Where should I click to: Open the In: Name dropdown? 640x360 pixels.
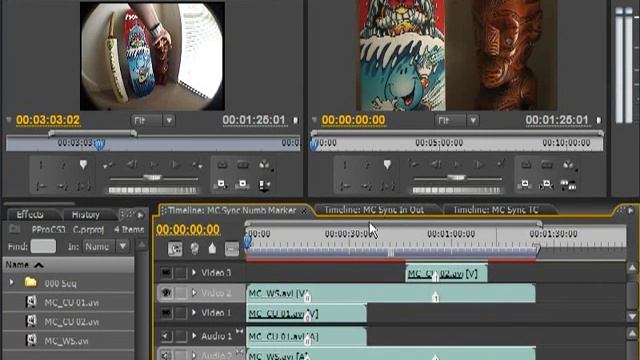pyautogui.click(x=106, y=246)
